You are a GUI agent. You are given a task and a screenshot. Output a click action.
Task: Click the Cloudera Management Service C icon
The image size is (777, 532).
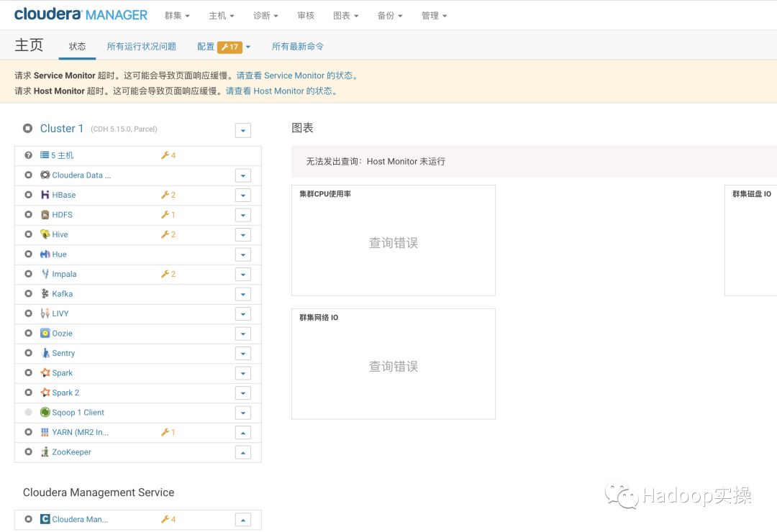(45, 519)
